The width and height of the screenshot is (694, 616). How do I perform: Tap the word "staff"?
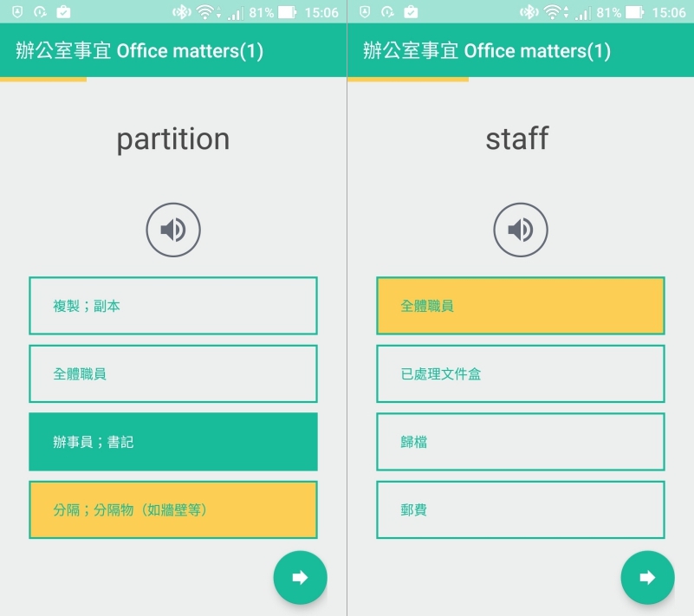click(517, 139)
